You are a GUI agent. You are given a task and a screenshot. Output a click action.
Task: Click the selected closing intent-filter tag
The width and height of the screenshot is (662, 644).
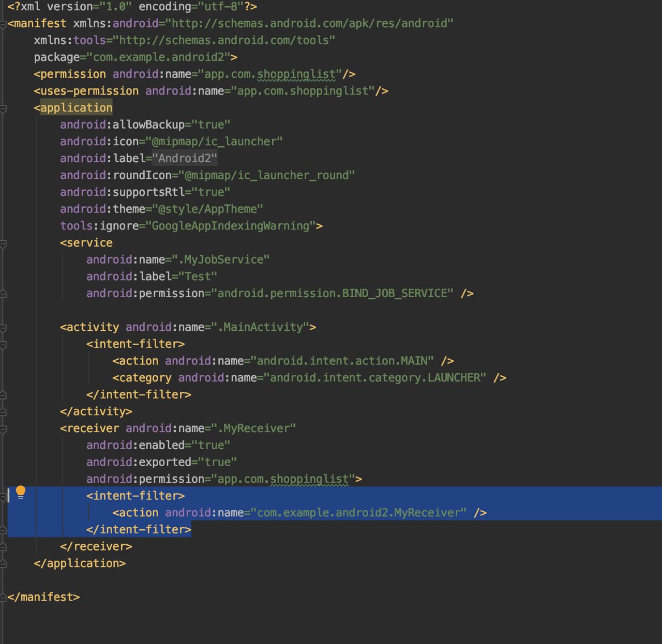(139, 530)
